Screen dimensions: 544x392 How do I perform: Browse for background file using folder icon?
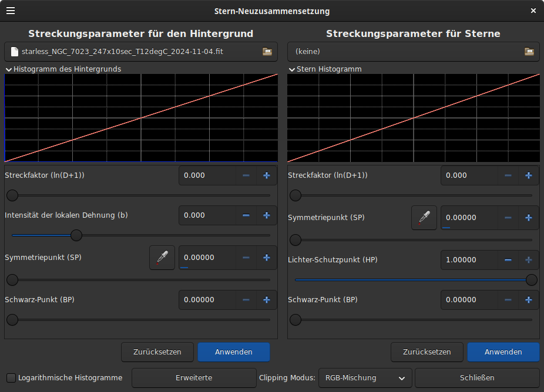pyautogui.click(x=267, y=52)
